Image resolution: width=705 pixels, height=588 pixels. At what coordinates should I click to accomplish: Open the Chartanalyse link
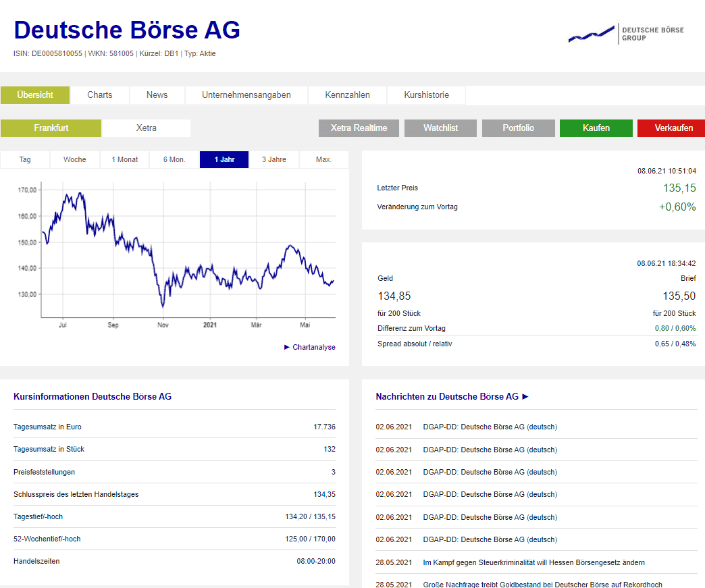(310, 347)
